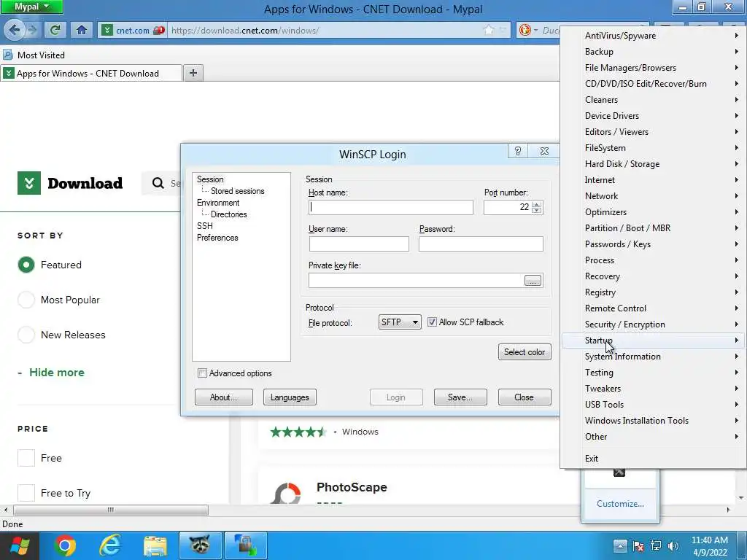Click the Action Center flag tray icon

[638, 545]
